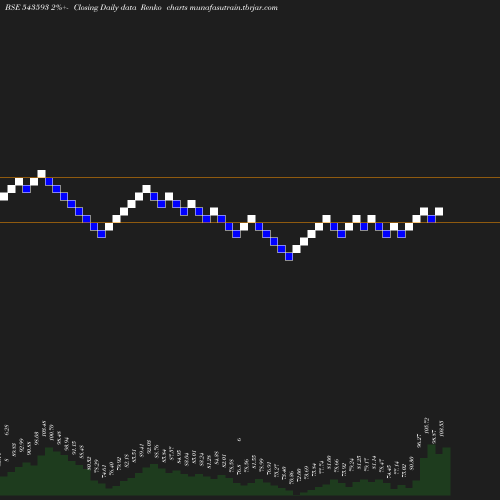Viewport: 500px width, 500px height.
Task: Click the highest white Renko brick
Action: pos(41,174)
